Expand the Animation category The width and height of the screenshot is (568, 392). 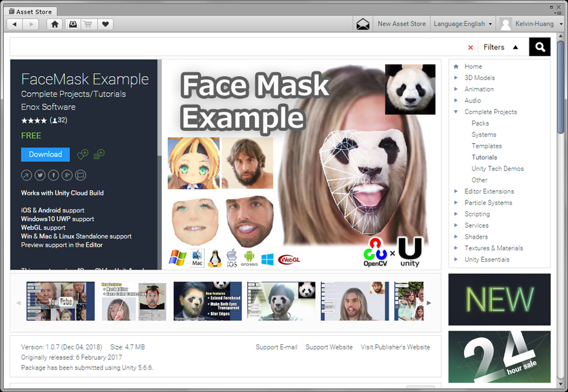coord(456,89)
